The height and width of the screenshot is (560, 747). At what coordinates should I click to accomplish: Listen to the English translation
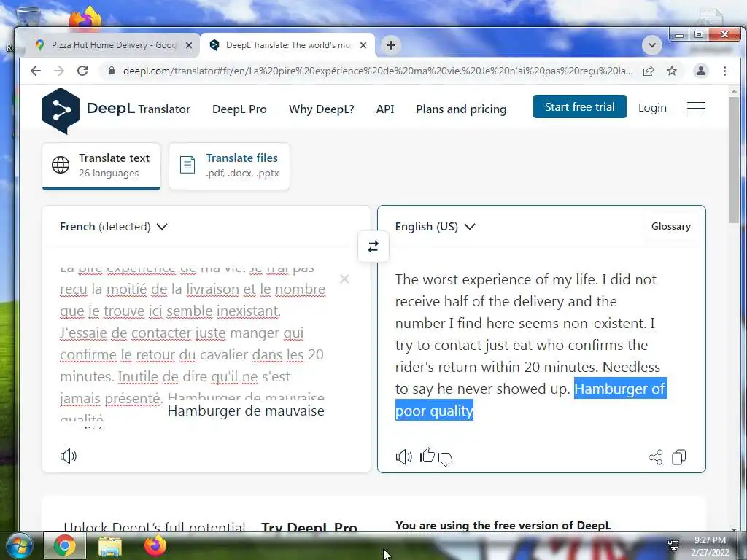[403, 457]
